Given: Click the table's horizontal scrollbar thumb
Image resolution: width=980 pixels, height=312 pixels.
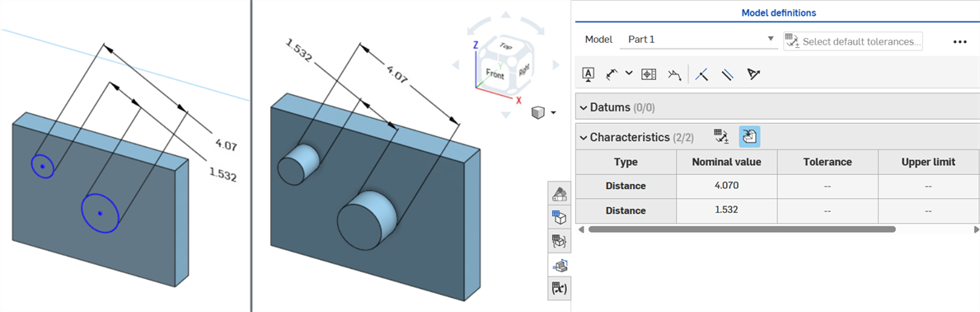Looking at the screenshot, I should coord(742,229).
